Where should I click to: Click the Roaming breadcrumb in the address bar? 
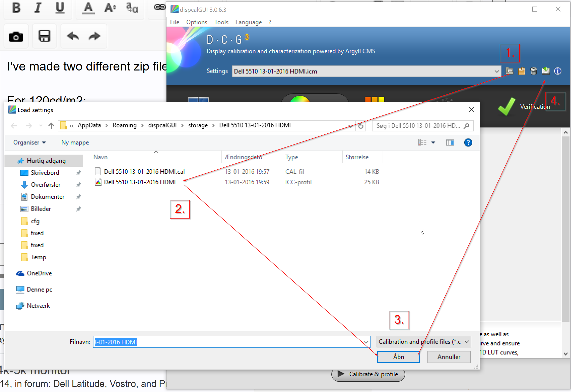click(x=124, y=125)
